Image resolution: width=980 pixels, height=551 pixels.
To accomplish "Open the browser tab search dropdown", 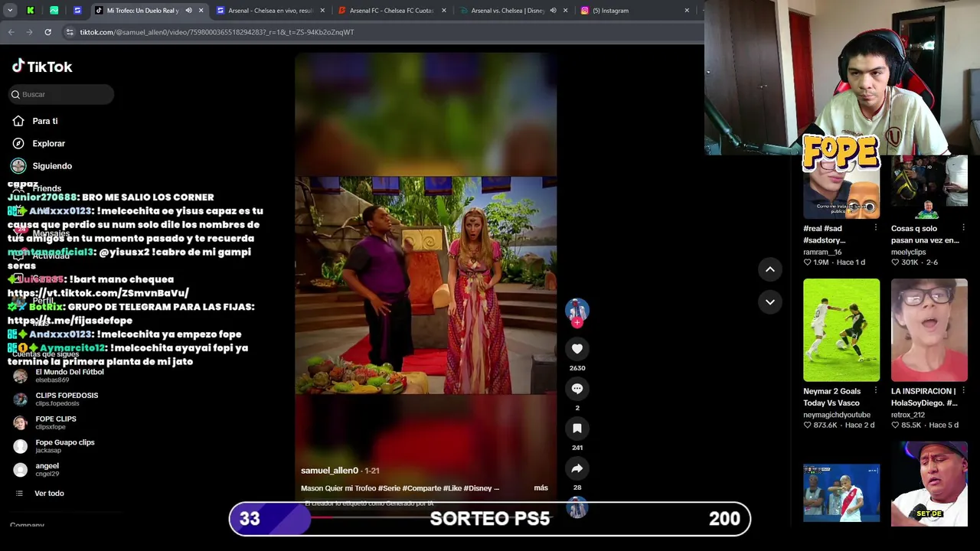I will tap(10, 11).
